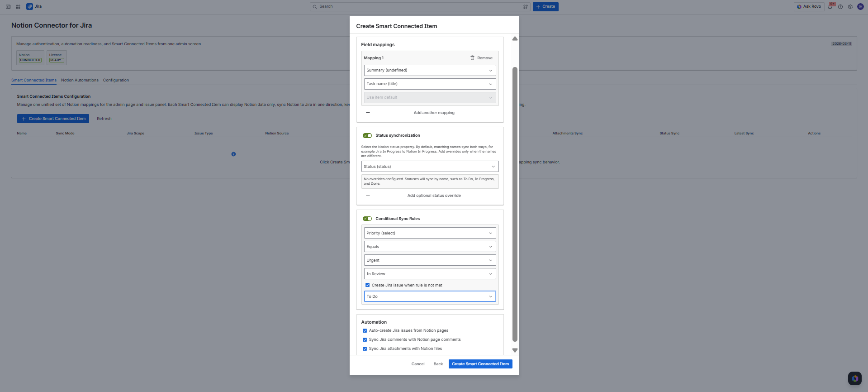This screenshot has height=392, width=868.
Task: Click the Name column header
Action: [x=22, y=134]
